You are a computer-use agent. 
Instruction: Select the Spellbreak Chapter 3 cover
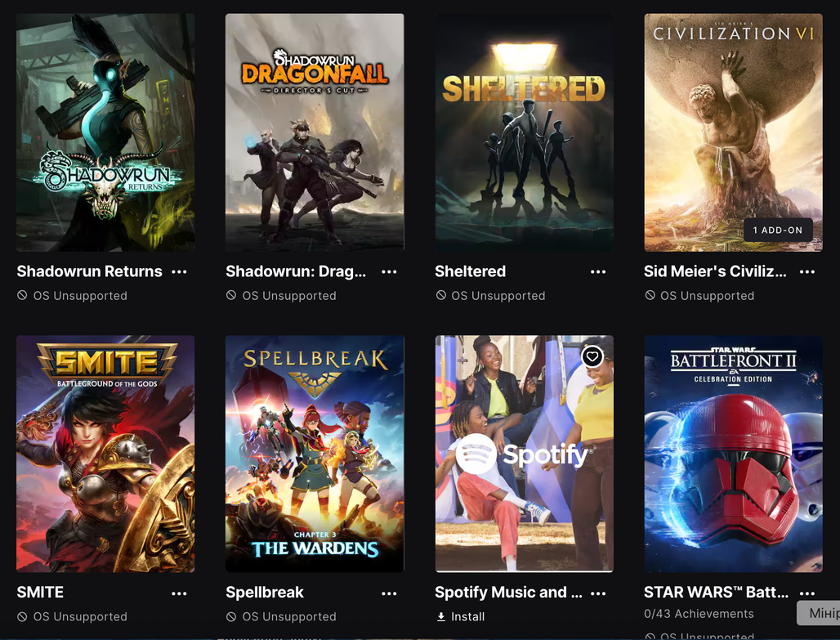point(315,454)
